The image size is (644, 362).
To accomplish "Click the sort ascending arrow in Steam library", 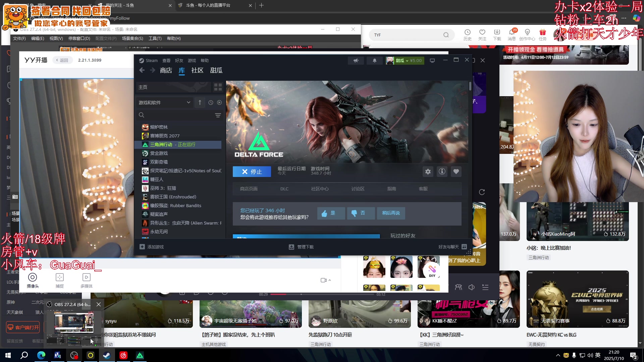I will 200,103.
